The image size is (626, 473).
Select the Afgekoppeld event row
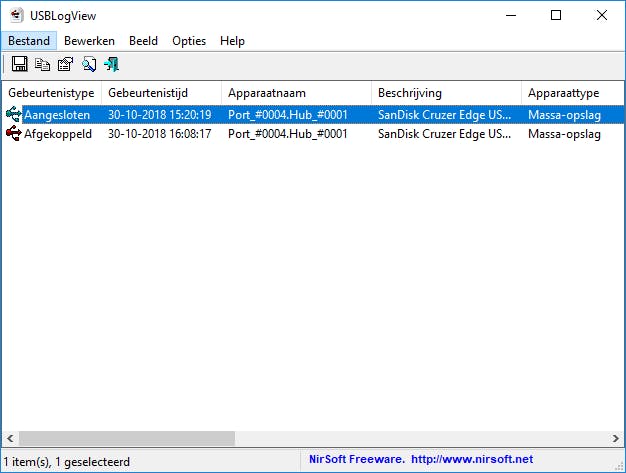(58, 134)
